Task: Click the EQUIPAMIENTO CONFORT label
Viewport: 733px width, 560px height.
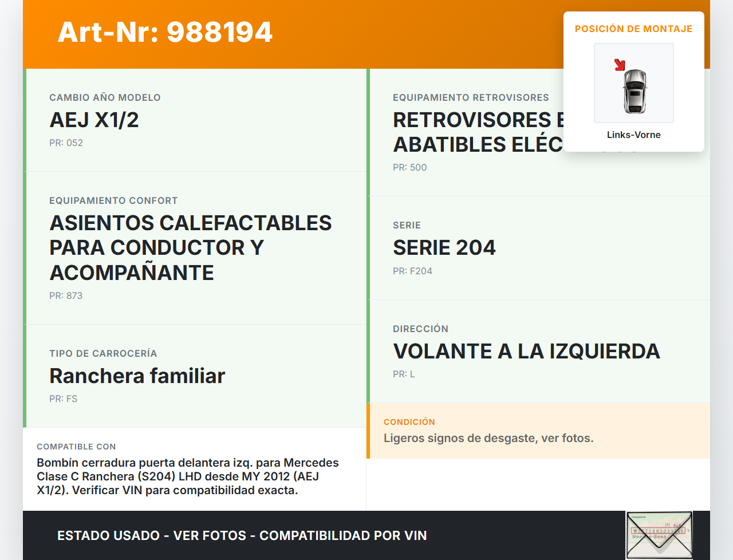Action: [x=113, y=200]
